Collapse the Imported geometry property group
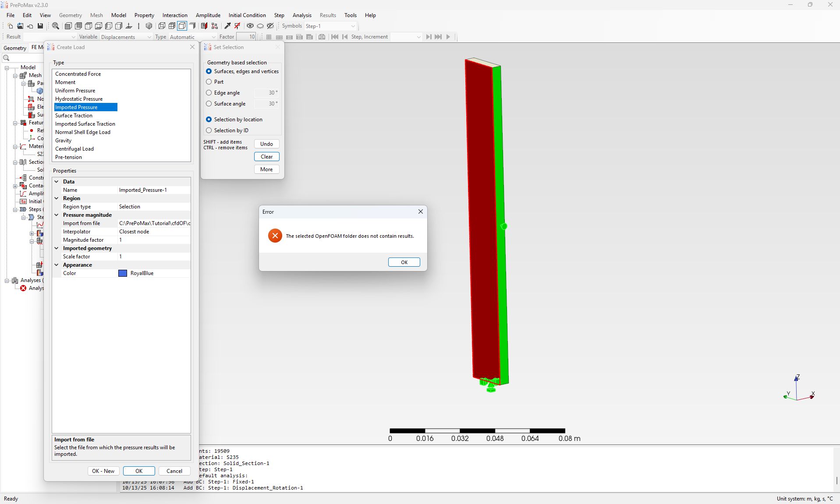The width and height of the screenshot is (840, 504). [57, 248]
